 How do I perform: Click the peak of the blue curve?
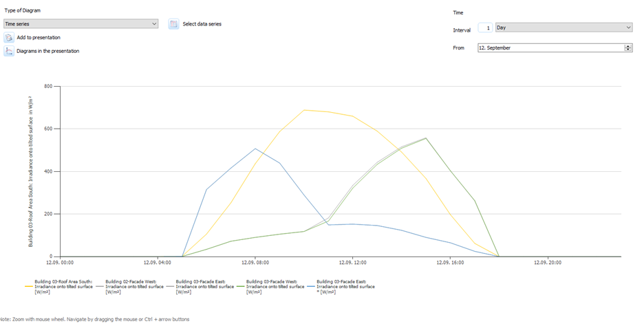pyautogui.click(x=255, y=149)
